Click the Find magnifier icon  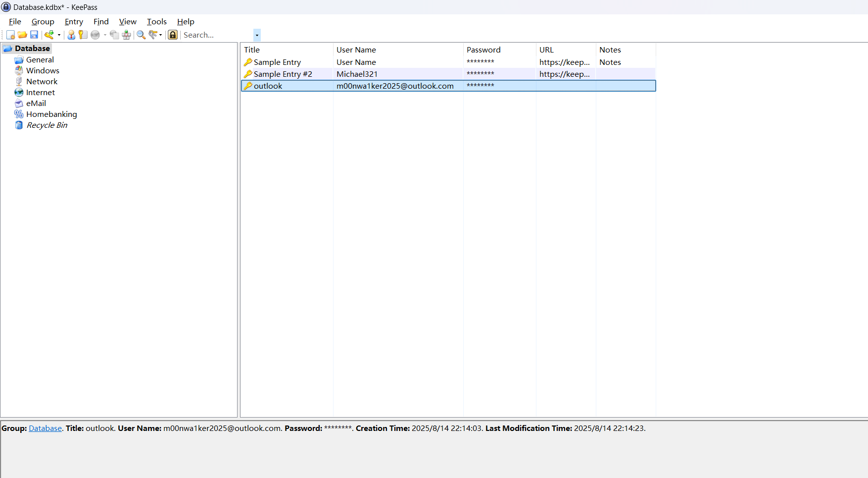141,35
